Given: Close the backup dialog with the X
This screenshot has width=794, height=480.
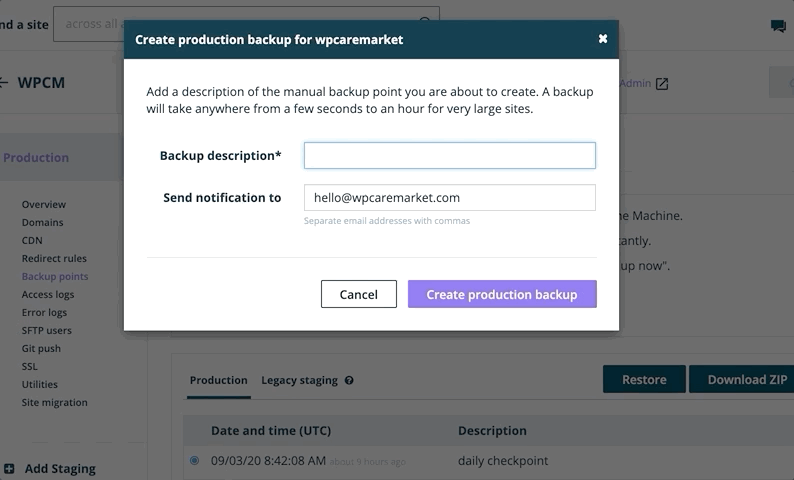Looking at the screenshot, I should coord(603,39).
